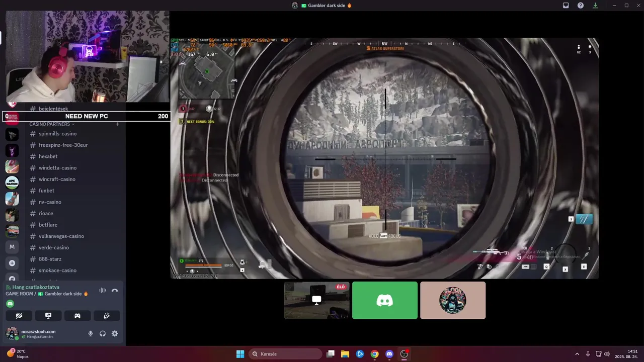Select the SLOOH avatar participant tile

tap(453, 300)
